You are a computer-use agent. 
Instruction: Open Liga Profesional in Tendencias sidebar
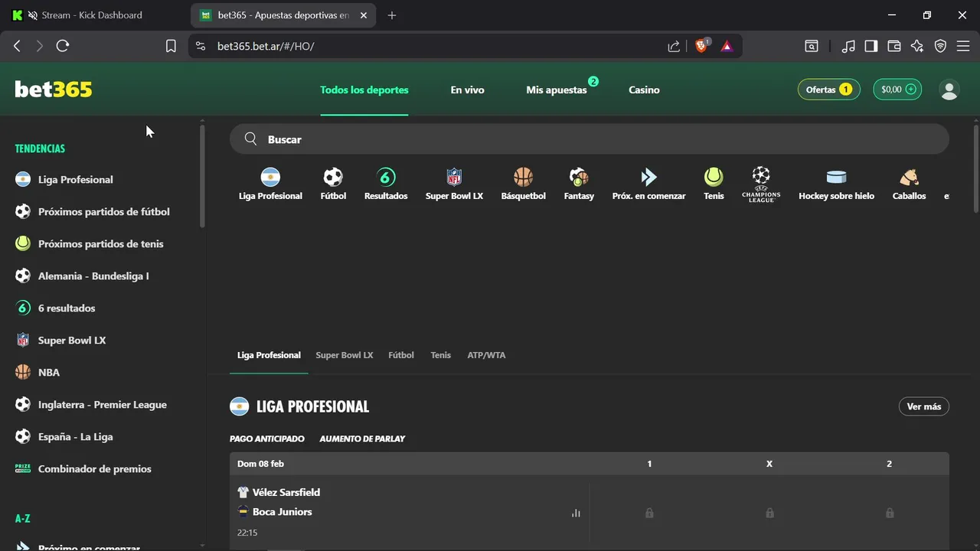click(76, 180)
